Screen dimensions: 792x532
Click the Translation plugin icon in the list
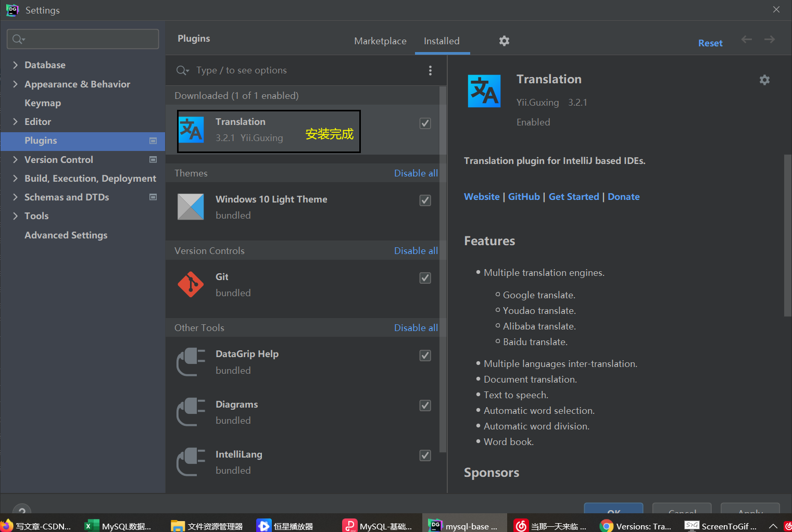tap(192, 130)
